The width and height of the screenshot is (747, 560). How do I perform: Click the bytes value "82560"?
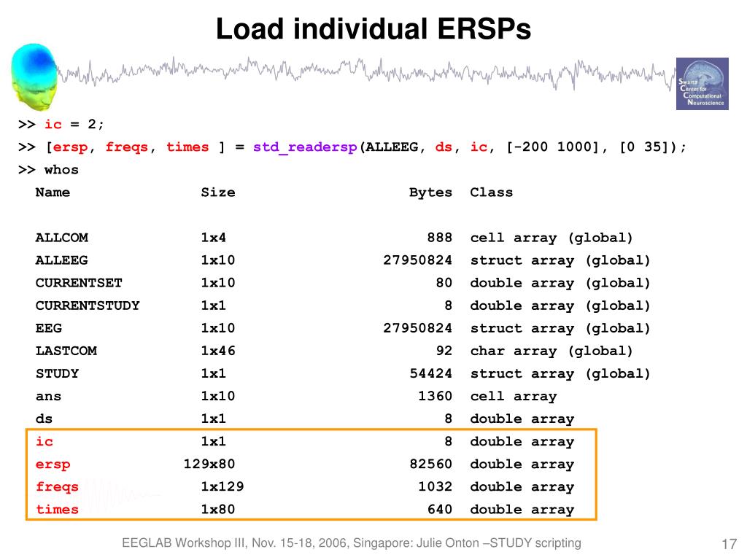click(x=430, y=464)
